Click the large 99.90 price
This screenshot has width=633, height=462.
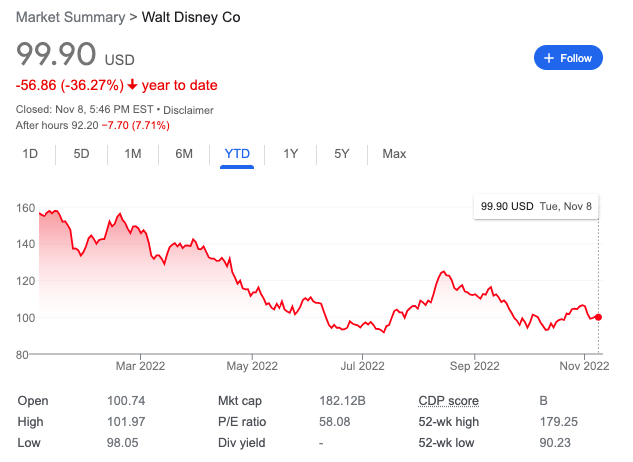pyautogui.click(x=57, y=56)
